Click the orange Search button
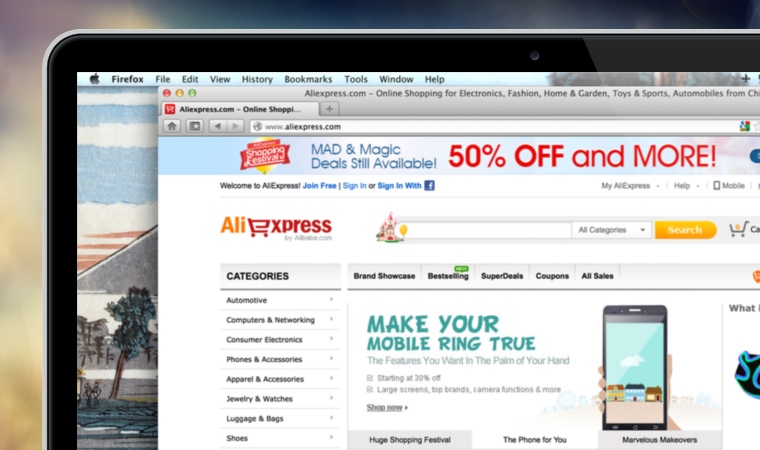This screenshot has width=760, height=450. [x=685, y=230]
